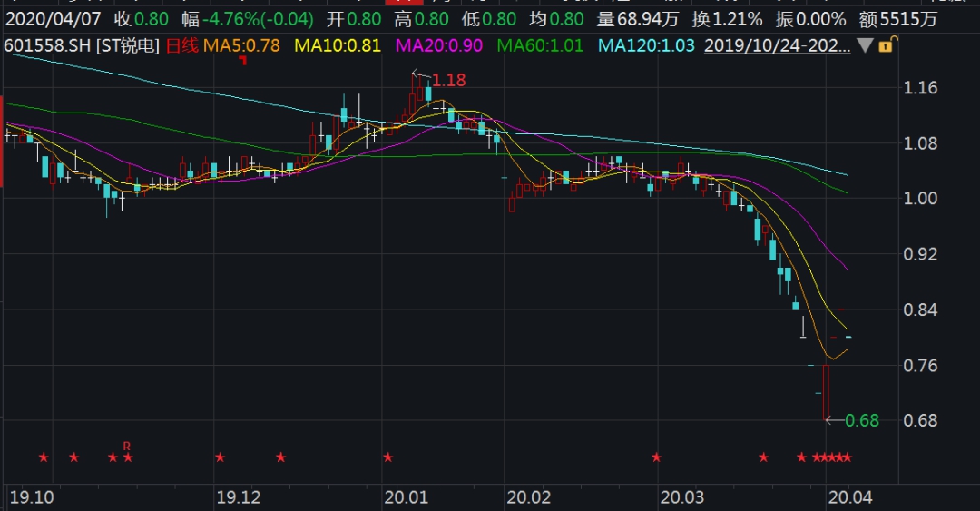Click the 0.92 price axis label
Viewport: 980px width, 511px height.
921,254
